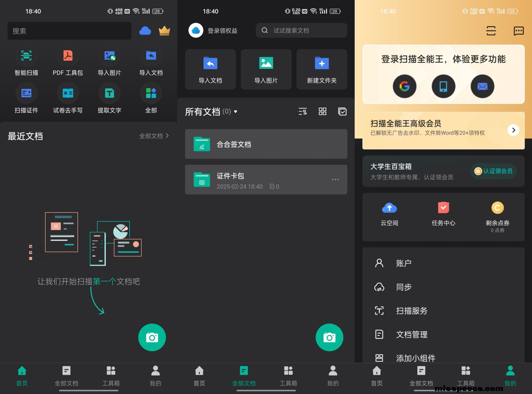This screenshot has width=532, height=394.
Task: Tap 导入文档 card on documents screen
Action: pyautogui.click(x=210, y=69)
